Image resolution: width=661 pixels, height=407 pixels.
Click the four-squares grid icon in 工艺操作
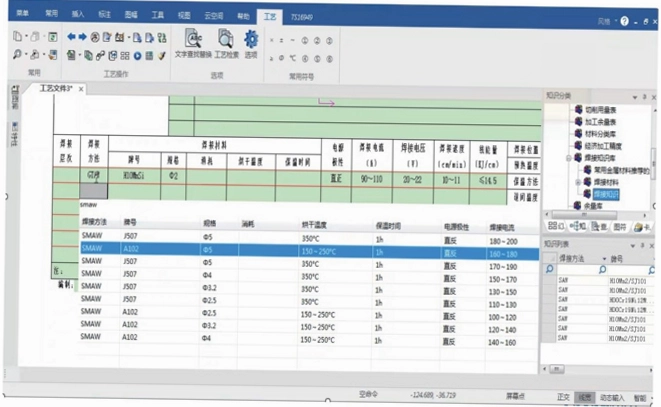(x=125, y=56)
